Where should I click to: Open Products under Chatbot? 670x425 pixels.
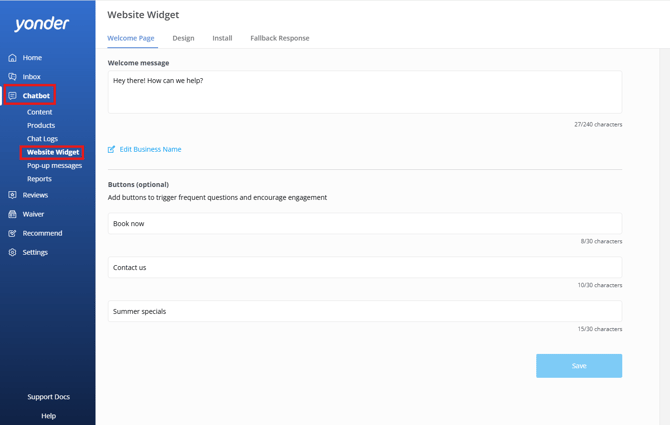pyautogui.click(x=41, y=125)
